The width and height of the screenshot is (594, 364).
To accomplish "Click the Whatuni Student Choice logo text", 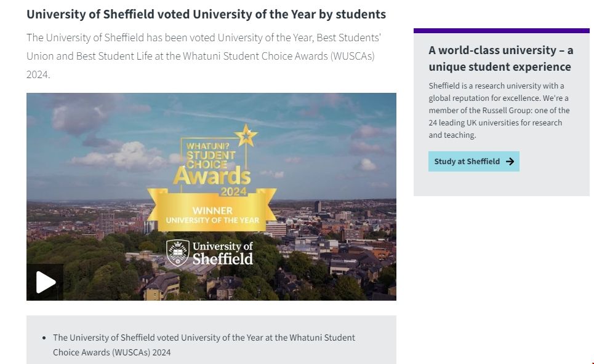I will click(x=211, y=154).
